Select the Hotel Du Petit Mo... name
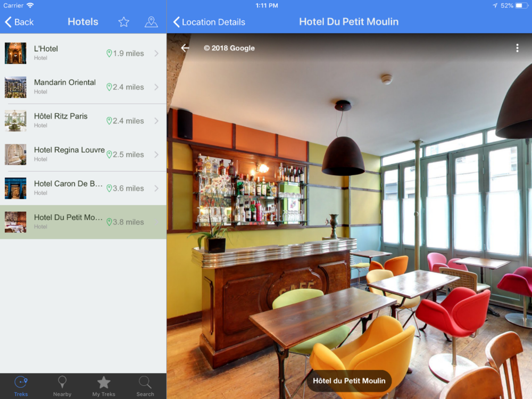The height and width of the screenshot is (399, 532). point(68,218)
